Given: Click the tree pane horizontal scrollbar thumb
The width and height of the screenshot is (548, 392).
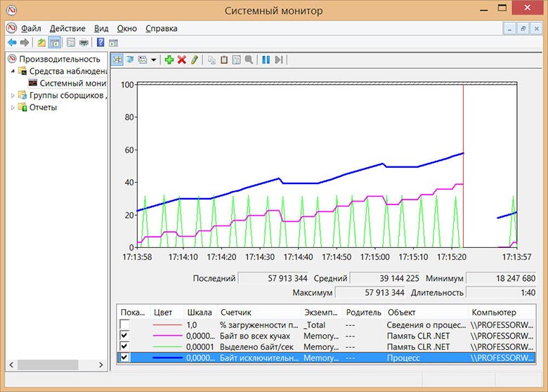Looking at the screenshot, I should coord(48,365).
